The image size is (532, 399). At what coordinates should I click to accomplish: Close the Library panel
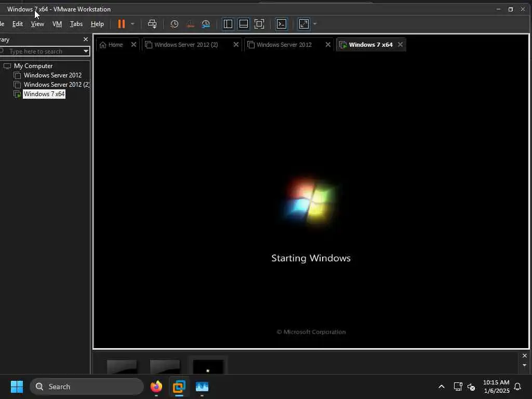point(86,39)
